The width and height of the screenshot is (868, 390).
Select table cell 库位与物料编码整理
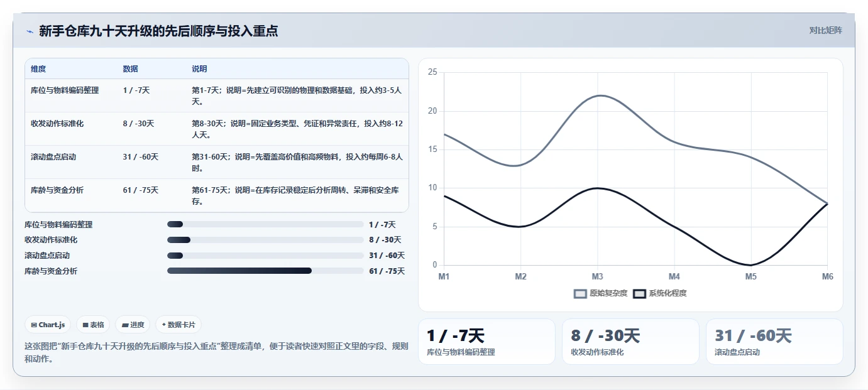[65, 90]
